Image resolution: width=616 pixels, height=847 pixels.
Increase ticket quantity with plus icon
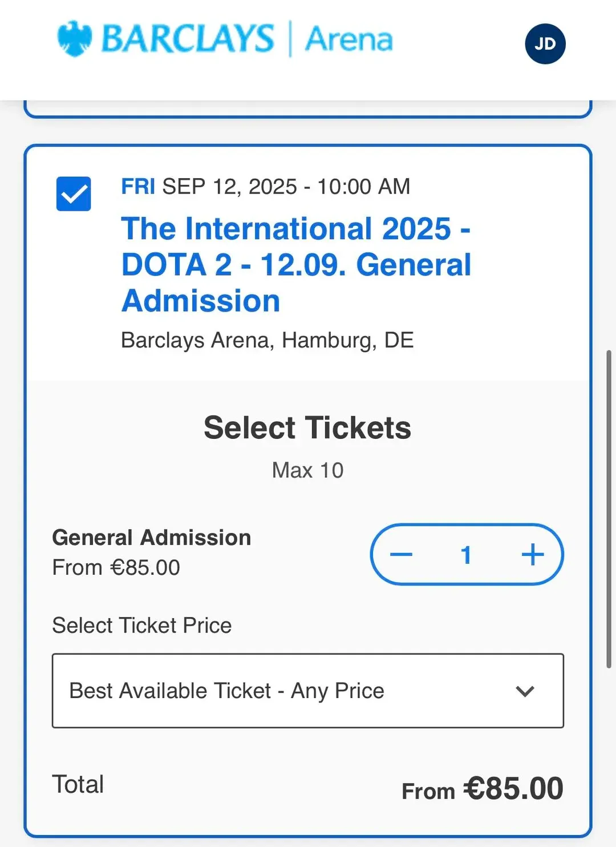pyautogui.click(x=533, y=554)
